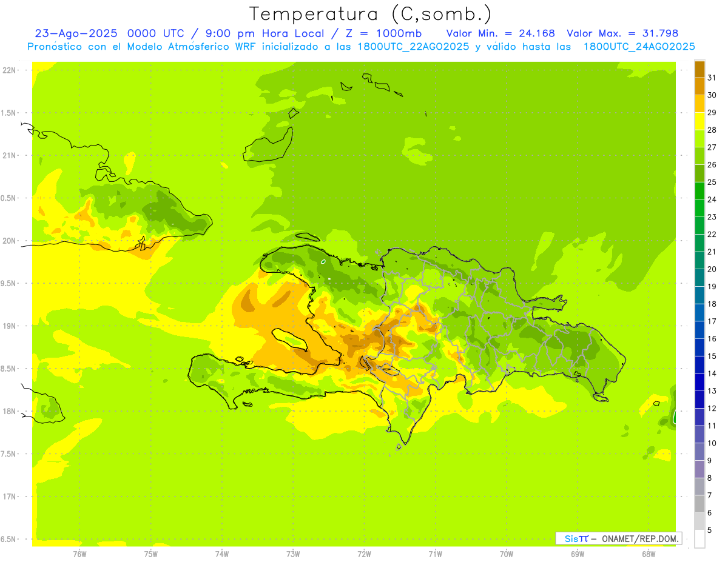Click 'Valor Min. = 24.168' text
Viewport: 728px width, 562px height.
(x=500, y=33)
